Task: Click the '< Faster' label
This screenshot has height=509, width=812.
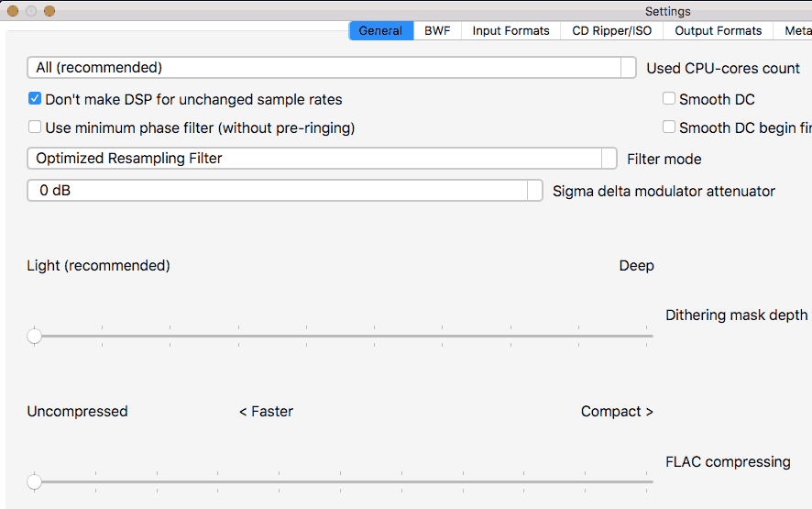Action: click(x=266, y=411)
